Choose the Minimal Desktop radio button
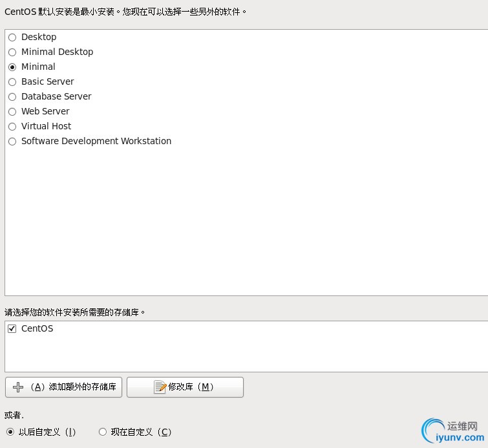 12,52
